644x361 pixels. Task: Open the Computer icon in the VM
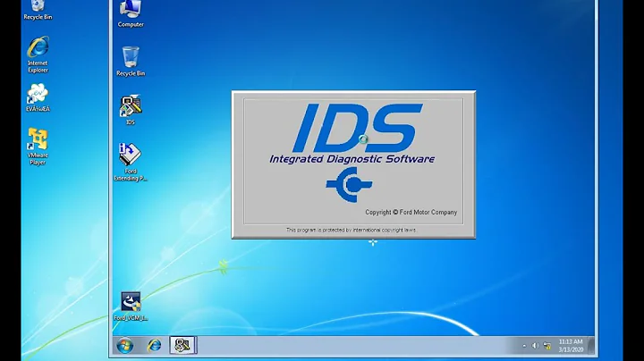pos(131,13)
